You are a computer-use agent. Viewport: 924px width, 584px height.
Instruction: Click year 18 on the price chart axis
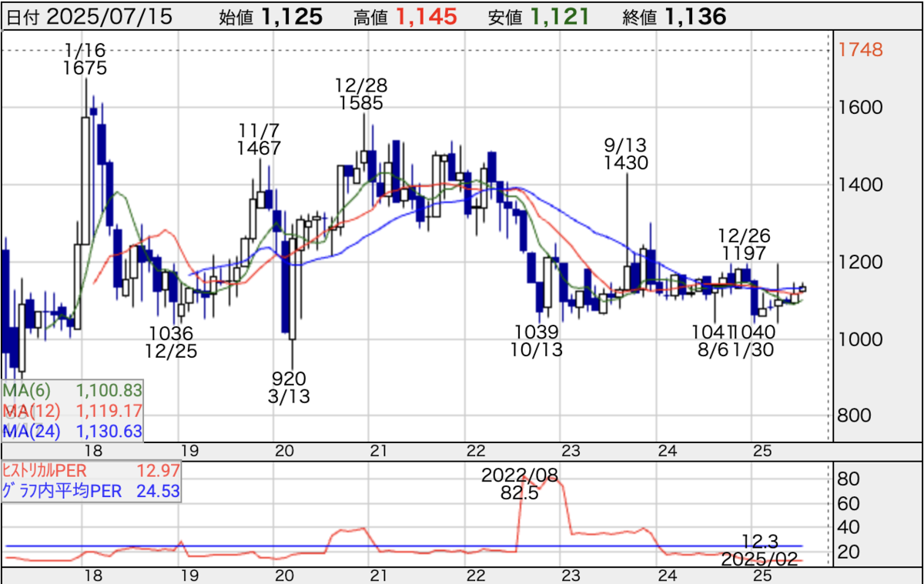(x=94, y=451)
